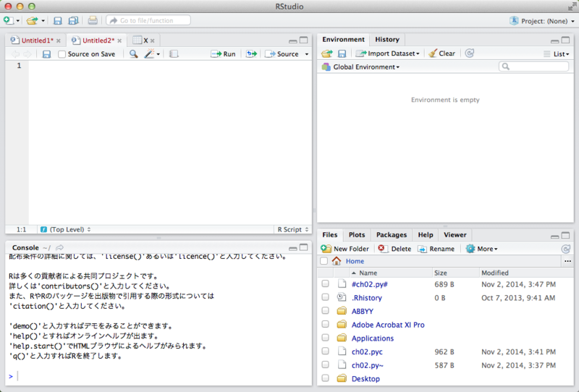
Task: Open the Import Dataset dropdown
Action: tap(388, 54)
